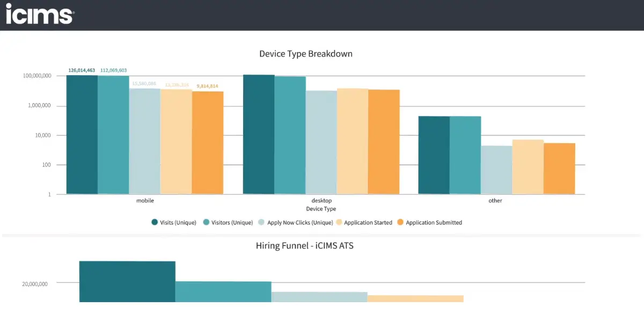Click the other axis category label

pos(495,201)
